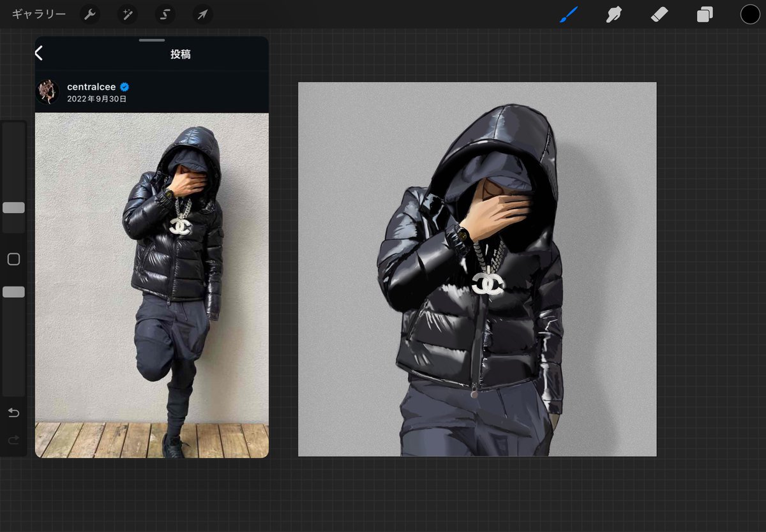Tap the painted jacket canvas artwork
The height and width of the screenshot is (532, 766).
477,269
